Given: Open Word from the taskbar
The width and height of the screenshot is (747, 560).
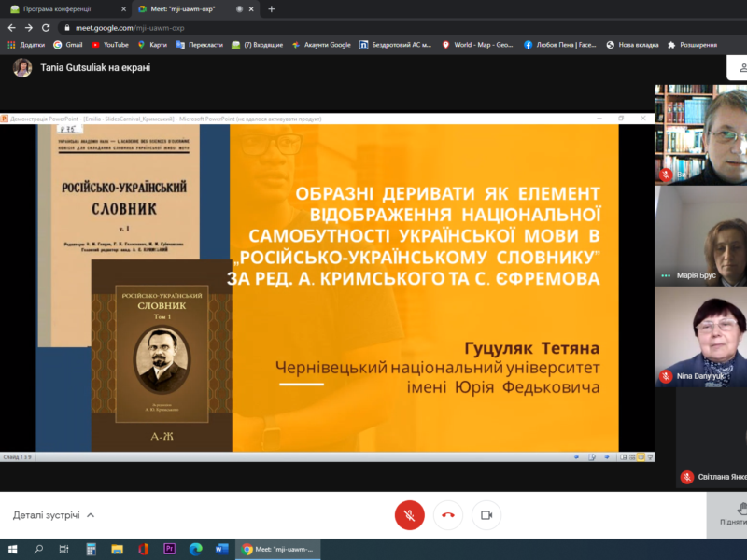Looking at the screenshot, I should (x=221, y=549).
